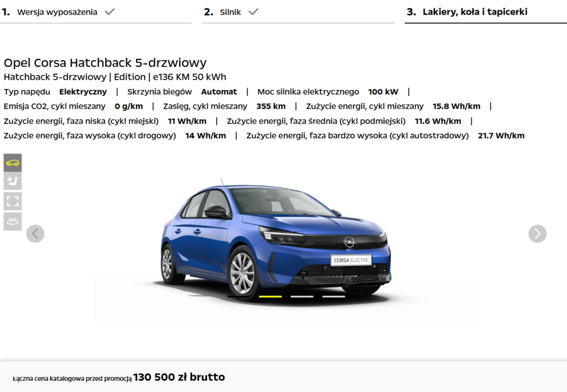Click the '14 Wh/km' road cycle value
This screenshot has width=567, height=392.
pos(206,135)
